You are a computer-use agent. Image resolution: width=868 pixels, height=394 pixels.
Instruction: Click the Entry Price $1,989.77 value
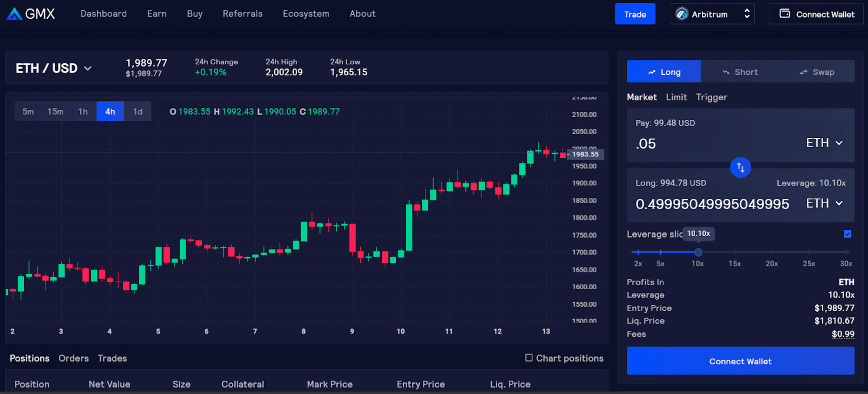click(x=834, y=308)
